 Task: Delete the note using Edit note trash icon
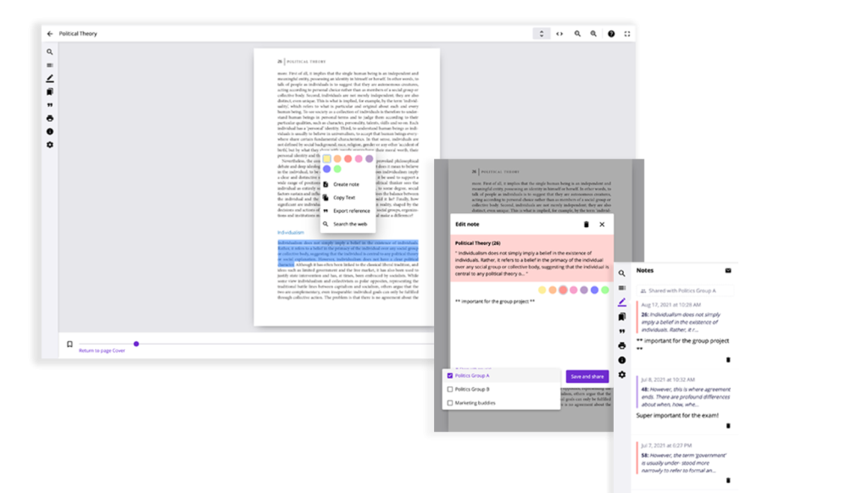pos(586,224)
